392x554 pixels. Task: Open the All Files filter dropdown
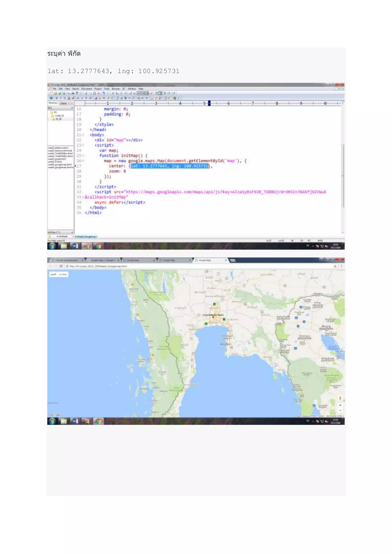[72, 232]
